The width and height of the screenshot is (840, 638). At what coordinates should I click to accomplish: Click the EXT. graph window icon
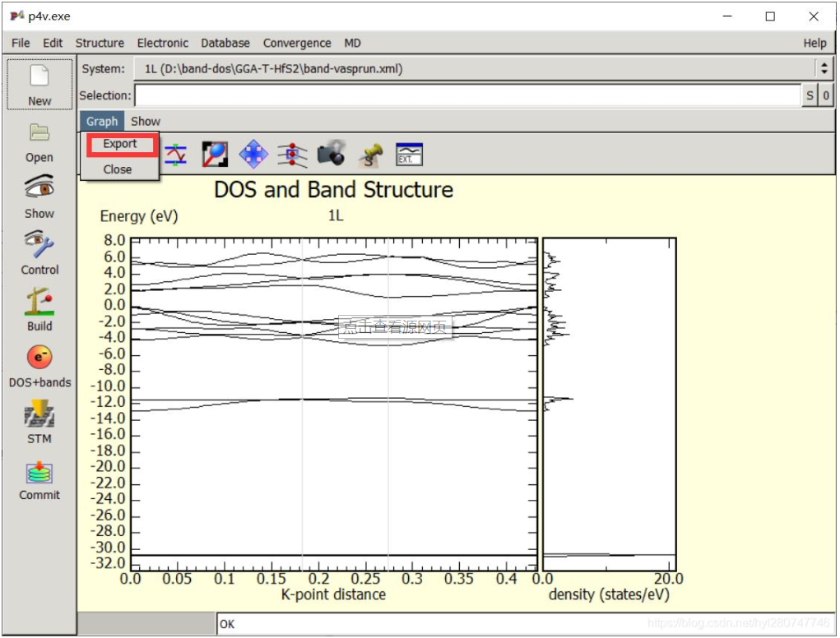(x=409, y=153)
